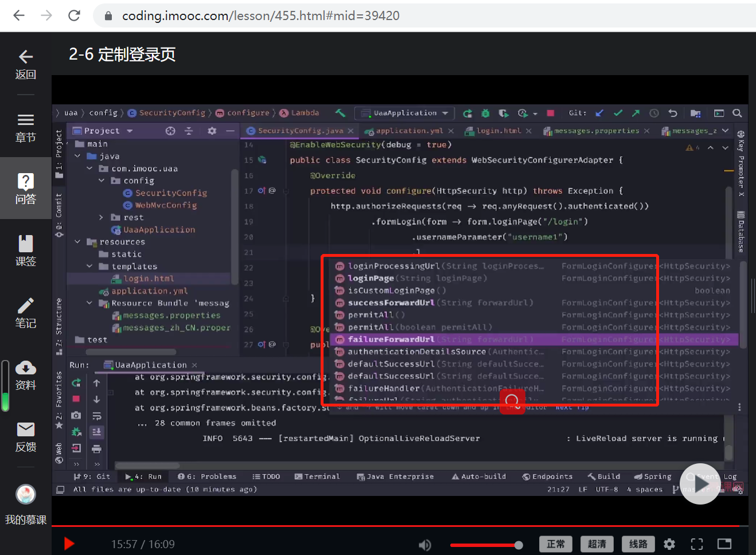
Task: Switch to the messages.properties editor tab
Action: (596, 131)
